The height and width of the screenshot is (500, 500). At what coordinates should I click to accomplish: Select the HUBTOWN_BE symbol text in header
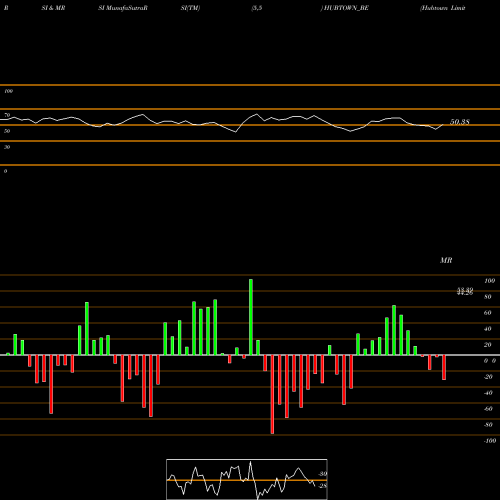[346, 8]
